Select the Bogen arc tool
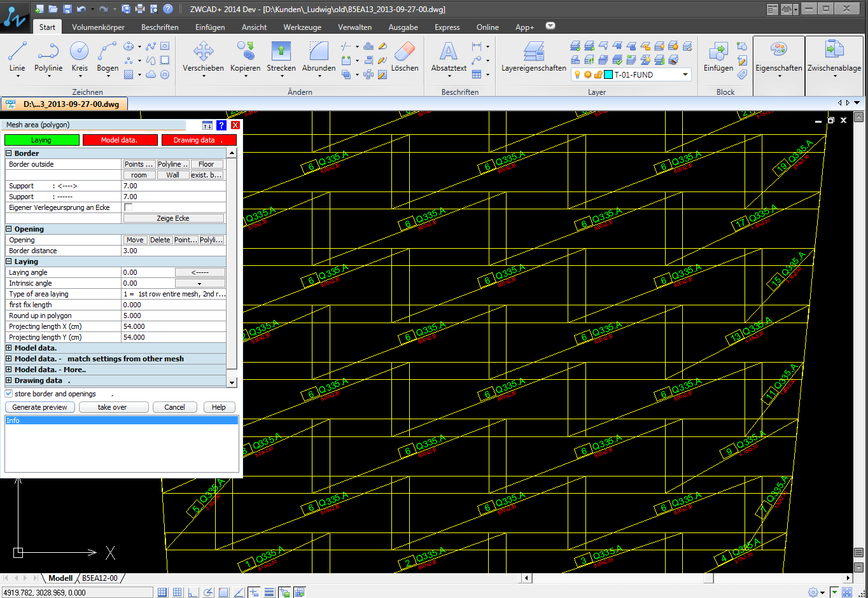868x598 pixels. [x=108, y=56]
